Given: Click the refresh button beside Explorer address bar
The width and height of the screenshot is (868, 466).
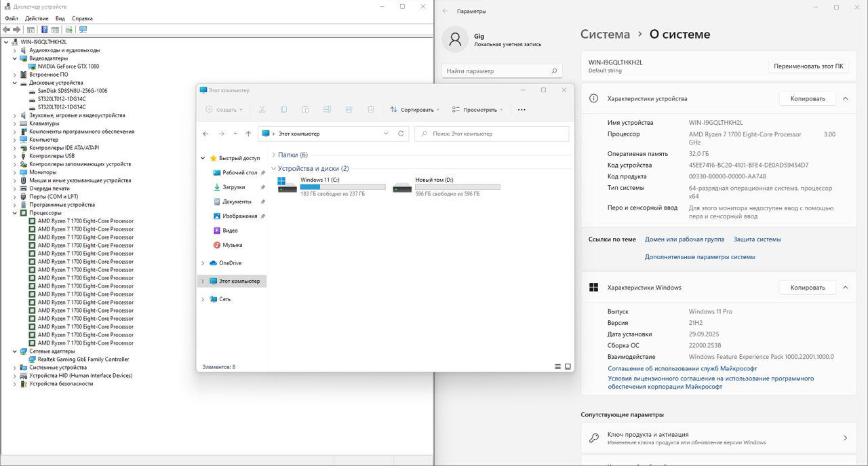Looking at the screenshot, I should (x=401, y=134).
